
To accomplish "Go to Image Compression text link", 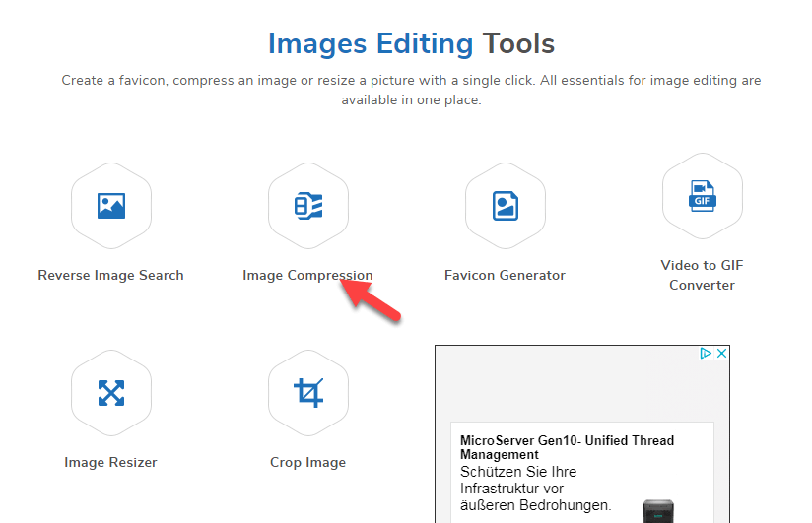I will coord(307,275).
